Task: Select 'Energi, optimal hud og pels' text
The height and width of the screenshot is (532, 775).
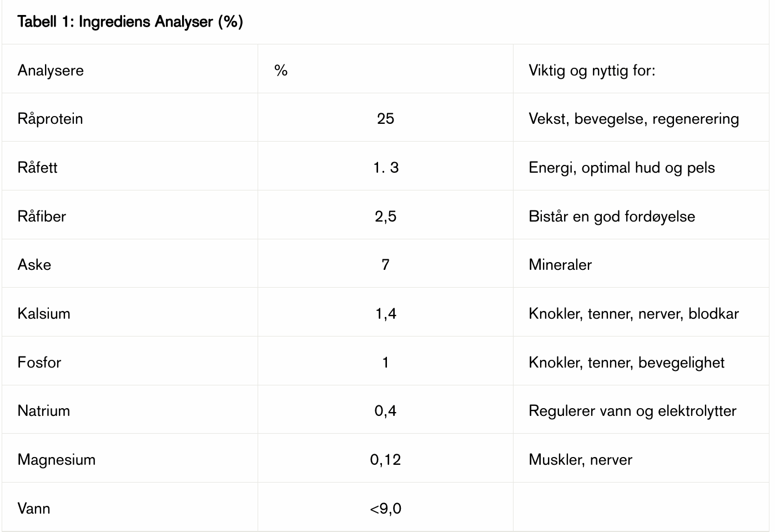Action: (x=622, y=168)
